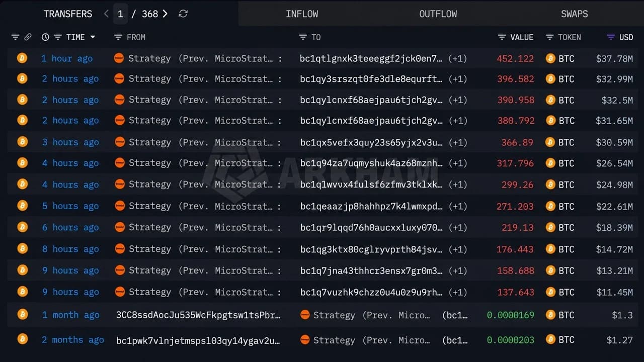Click Bitcoin chain icon on 271.203 row
This screenshot has width=644, height=362.
coord(22,206)
